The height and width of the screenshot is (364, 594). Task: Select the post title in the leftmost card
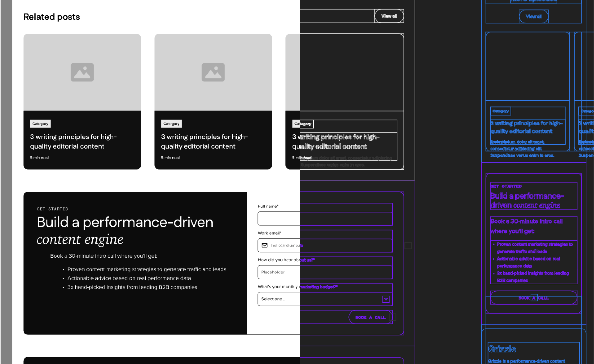click(x=73, y=141)
